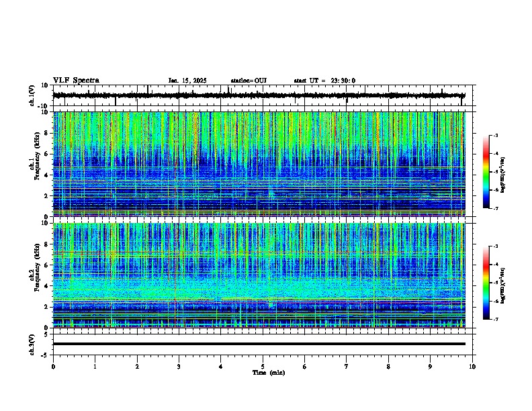Click the "ch.1(V)" waveform axis label
The image size is (532, 411).
pyautogui.click(x=32, y=95)
